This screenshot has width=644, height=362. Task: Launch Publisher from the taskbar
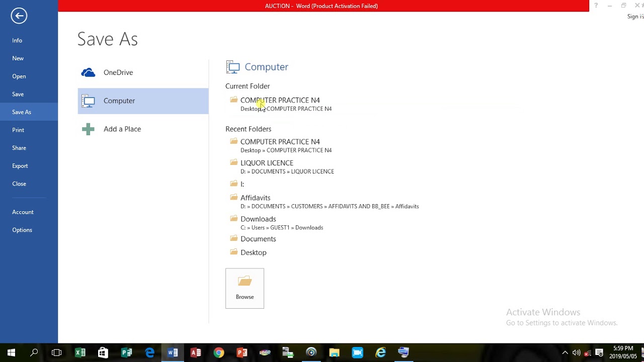coord(126,352)
